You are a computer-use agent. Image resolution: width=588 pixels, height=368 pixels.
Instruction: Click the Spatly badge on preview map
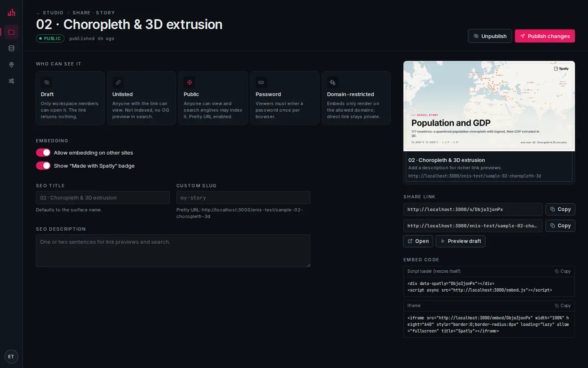(x=561, y=69)
